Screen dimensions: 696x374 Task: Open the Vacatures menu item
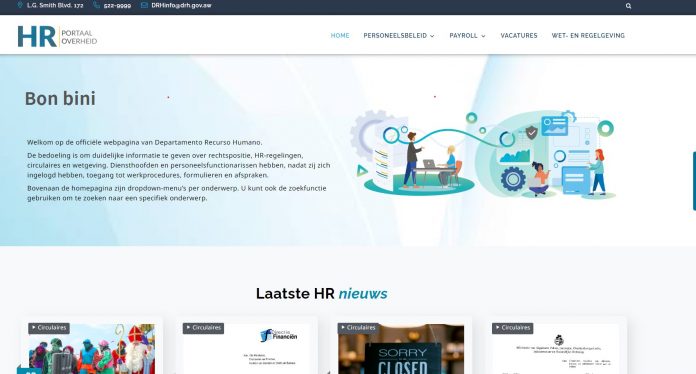coord(519,35)
